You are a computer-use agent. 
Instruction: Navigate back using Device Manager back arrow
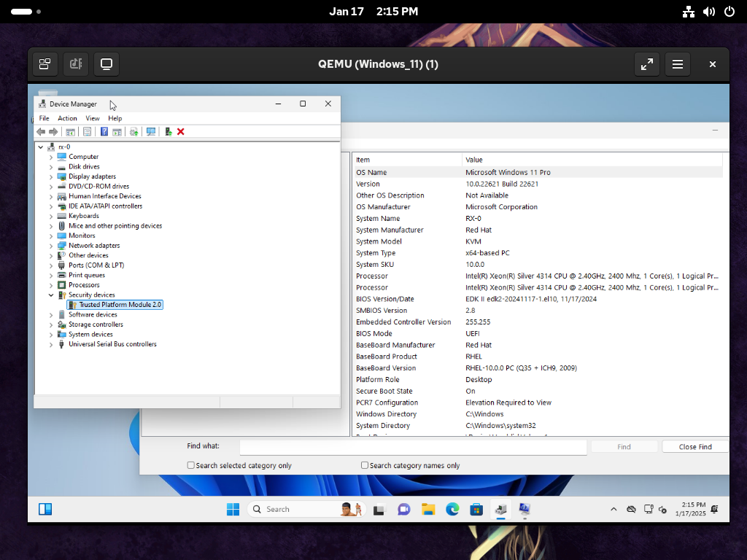(x=41, y=132)
